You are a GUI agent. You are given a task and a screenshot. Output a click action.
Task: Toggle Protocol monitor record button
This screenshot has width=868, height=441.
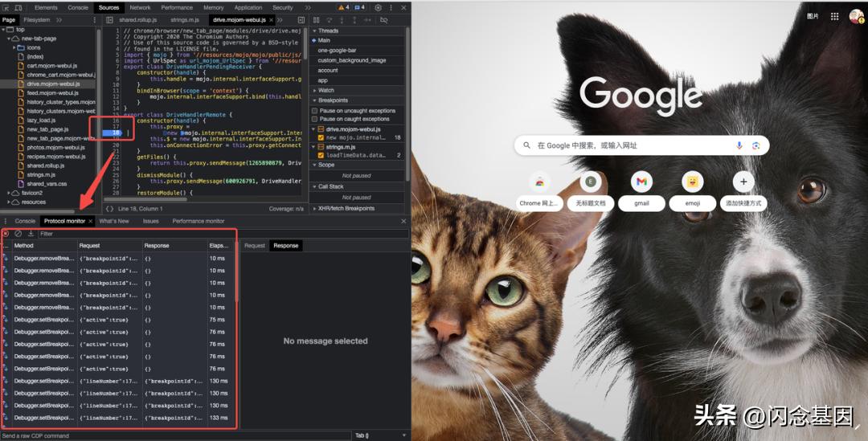pos(6,234)
